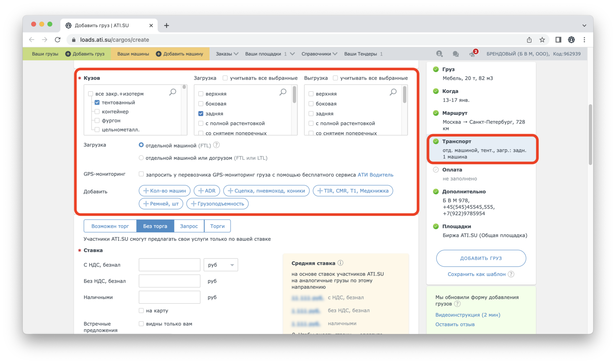Uncheck the тентованный checkbox
Image resolution: width=616 pixels, height=364 pixels.
(97, 103)
